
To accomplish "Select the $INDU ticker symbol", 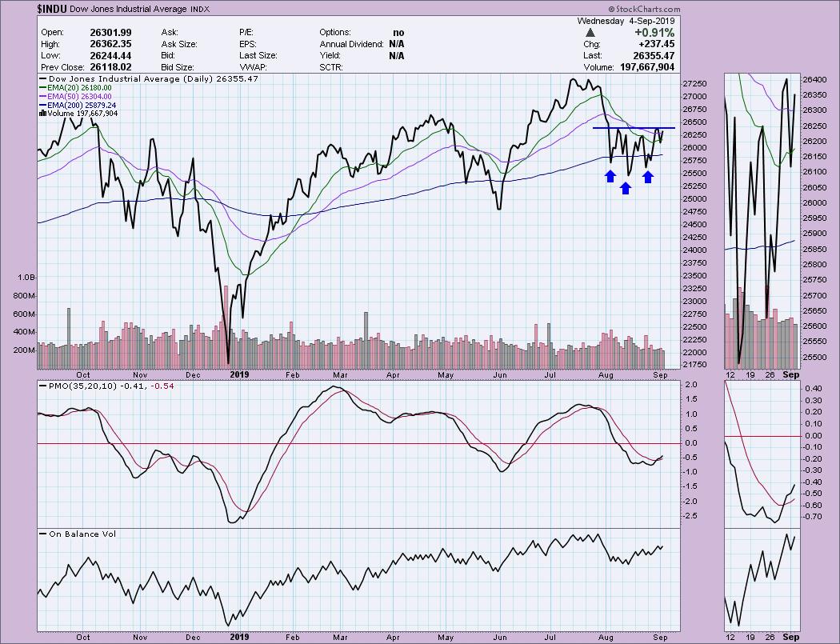I will click(52, 9).
